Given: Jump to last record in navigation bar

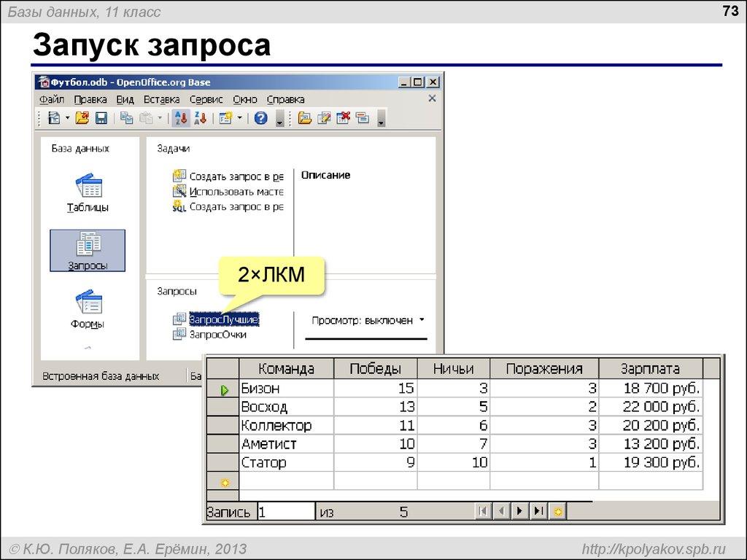Looking at the screenshot, I should coord(538,511).
